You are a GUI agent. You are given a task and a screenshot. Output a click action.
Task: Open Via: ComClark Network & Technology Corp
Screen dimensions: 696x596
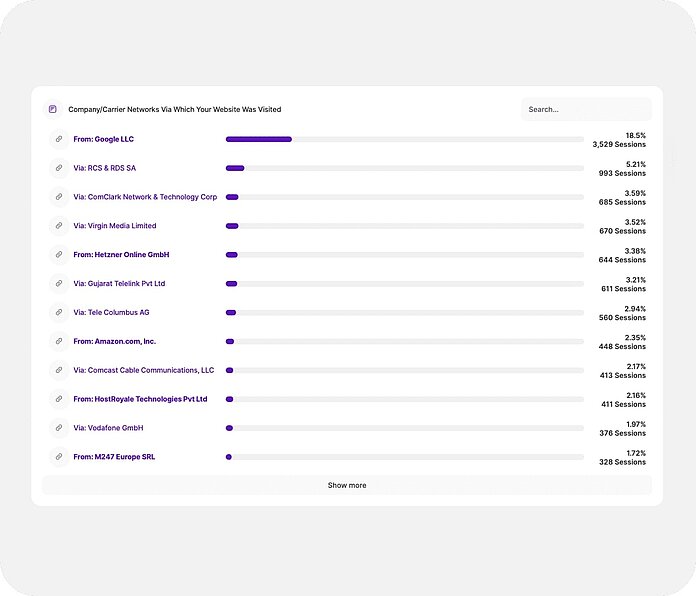(145, 197)
